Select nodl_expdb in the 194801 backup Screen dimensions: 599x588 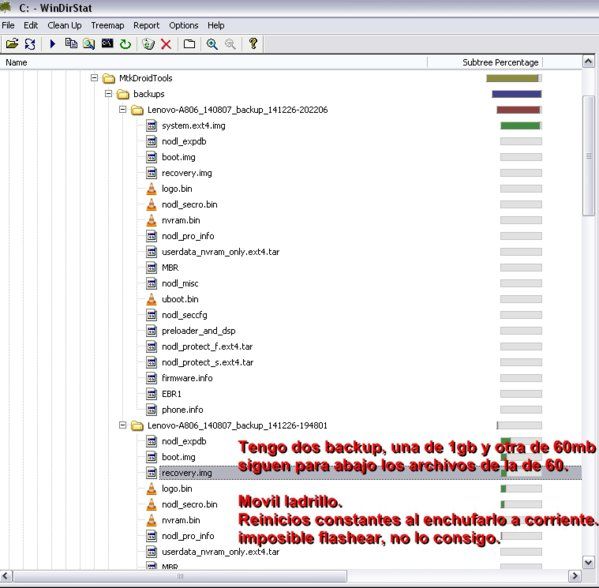(184, 441)
